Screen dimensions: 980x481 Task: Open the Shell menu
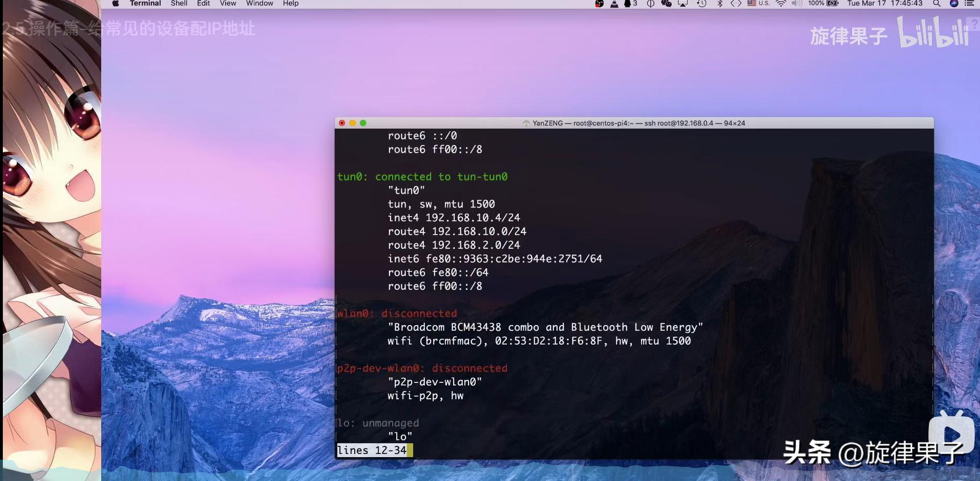pyautogui.click(x=179, y=3)
